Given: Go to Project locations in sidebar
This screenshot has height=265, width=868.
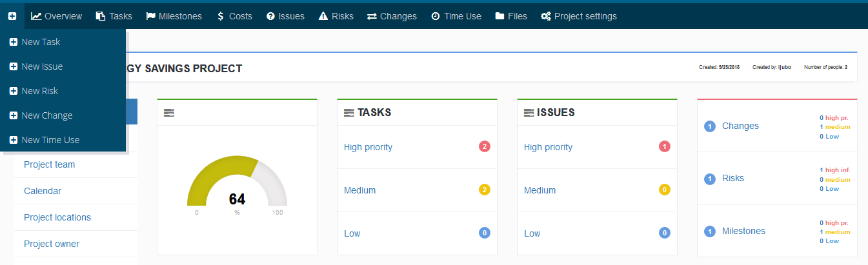Looking at the screenshot, I should 57,217.
